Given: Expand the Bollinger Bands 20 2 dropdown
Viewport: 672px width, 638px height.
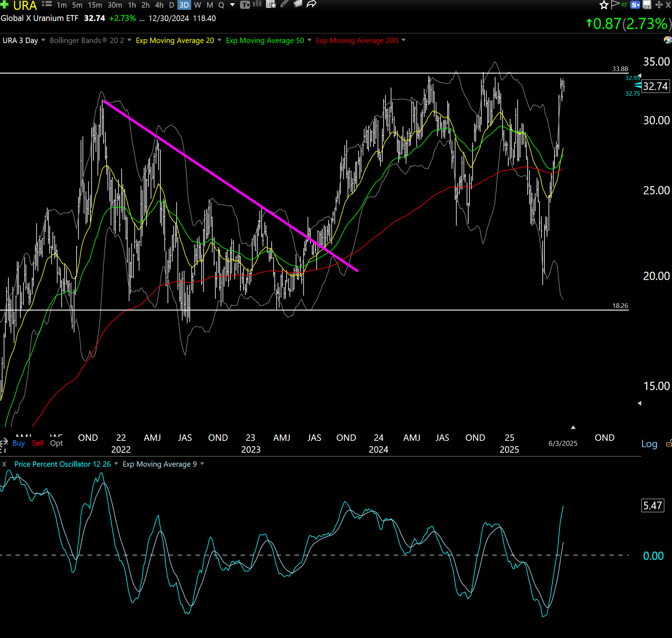Looking at the screenshot, I should click(129, 40).
